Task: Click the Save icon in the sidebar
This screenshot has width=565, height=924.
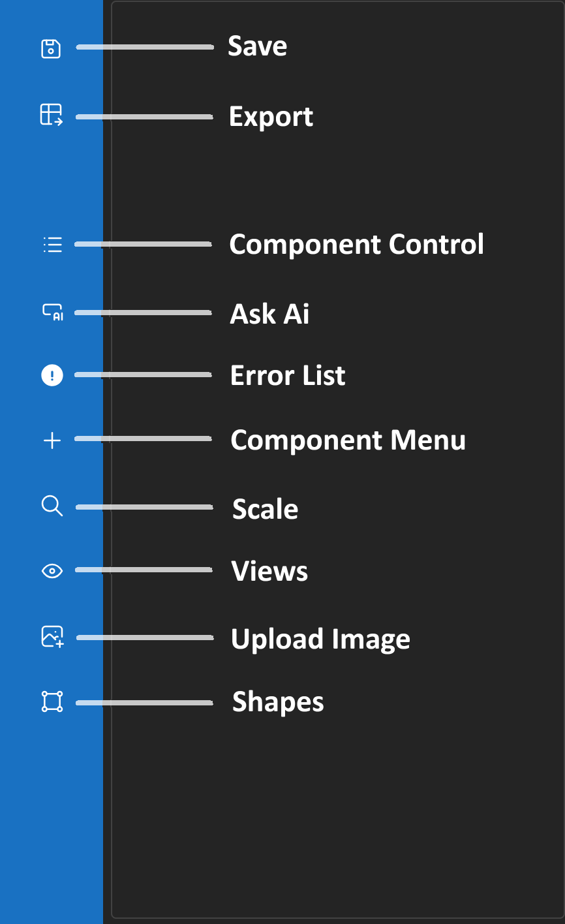Action: [51, 48]
